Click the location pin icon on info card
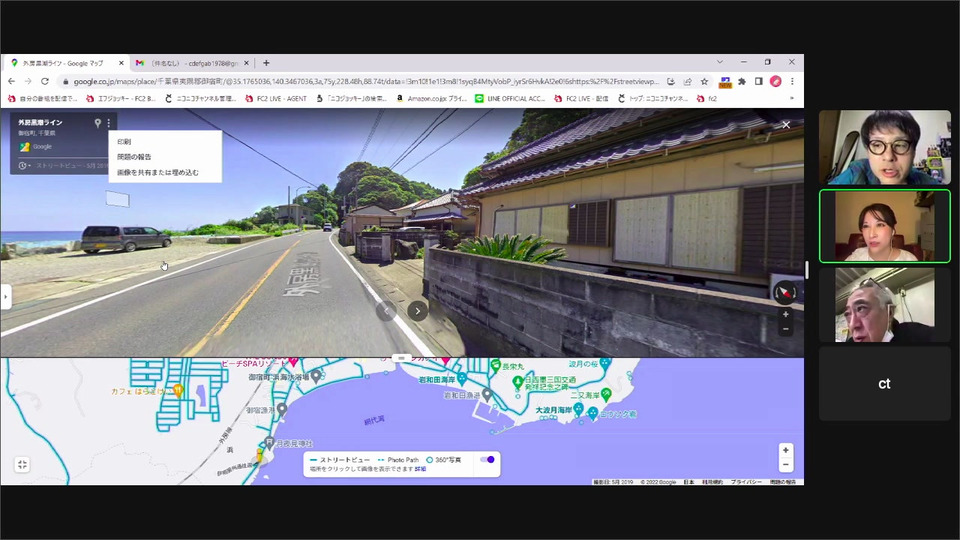 pyautogui.click(x=97, y=123)
